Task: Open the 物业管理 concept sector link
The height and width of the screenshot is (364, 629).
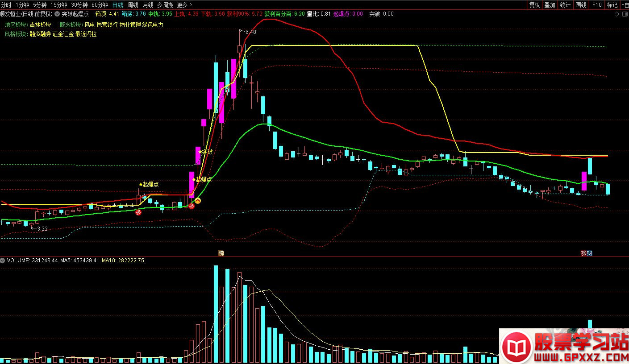Action: [x=130, y=25]
